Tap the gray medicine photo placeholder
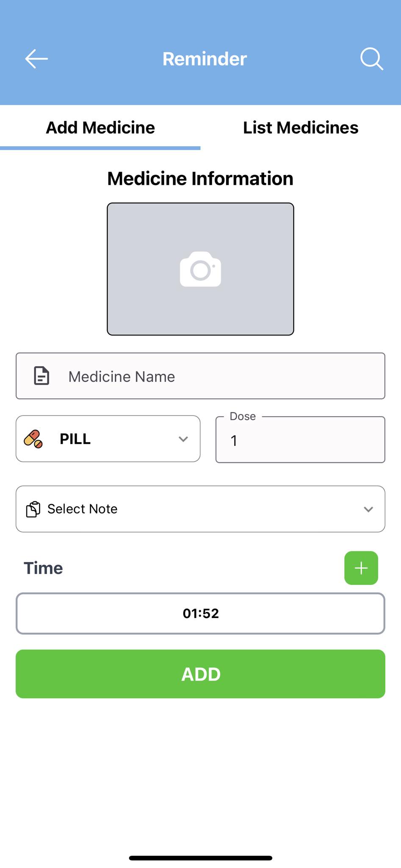The image size is (401, 868). (200, 269)
